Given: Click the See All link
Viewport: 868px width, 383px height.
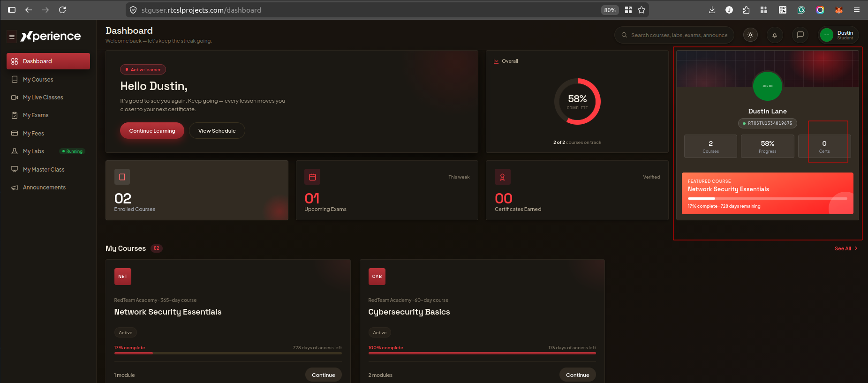Looking at the screenshot, I should (x=843, y=249).
